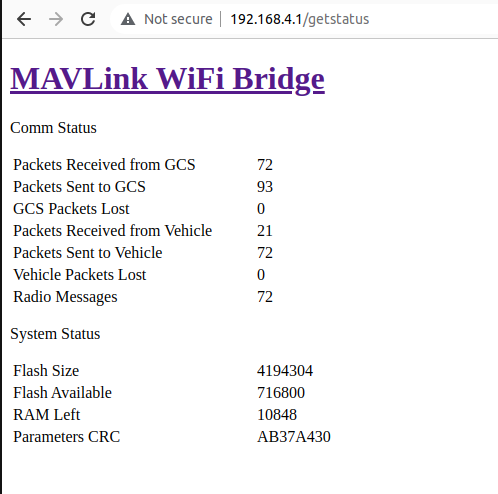Click the Radio Messages label
This screenshot has width=498, height=494.
click(x=65, y=297)
